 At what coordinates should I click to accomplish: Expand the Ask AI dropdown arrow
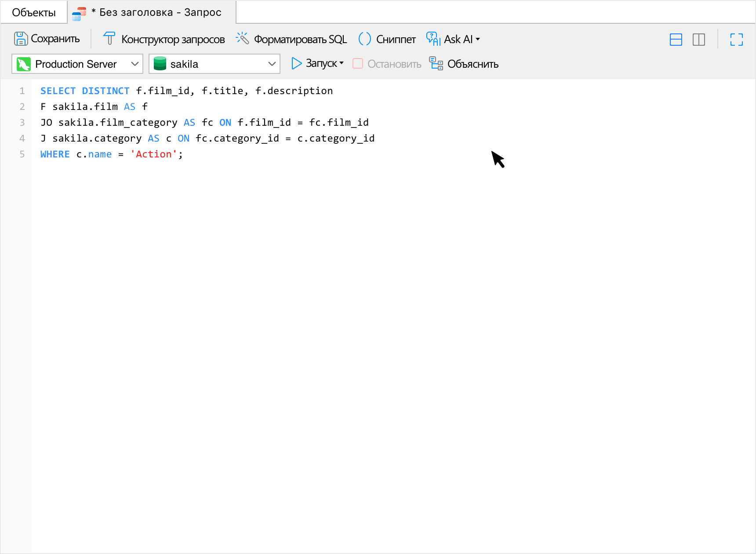[478, 39]
